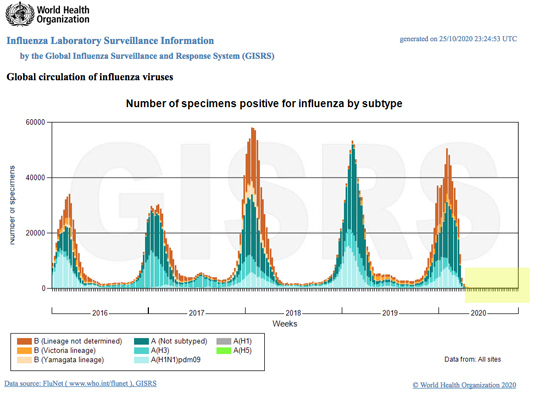539x399 pixels.
Task: Click the 2019 peak bar near 53000
Action: click(x=352, y=214)
